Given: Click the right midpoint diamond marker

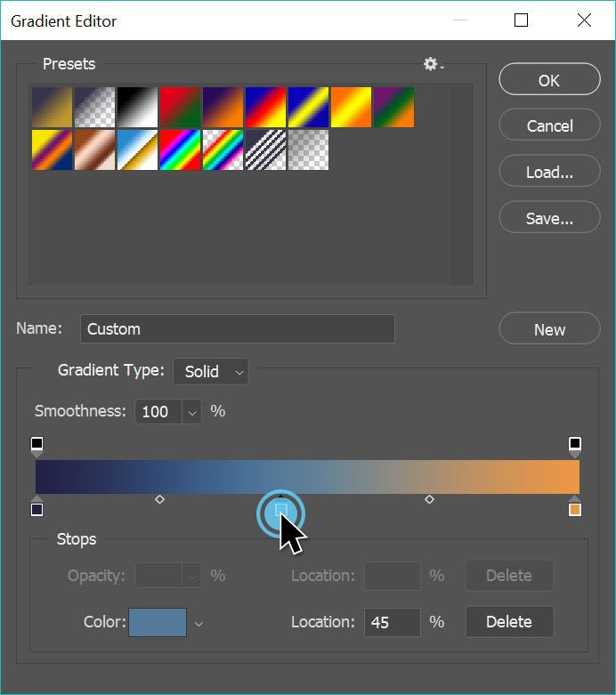Looking at the screenshot, I should 429,499.
